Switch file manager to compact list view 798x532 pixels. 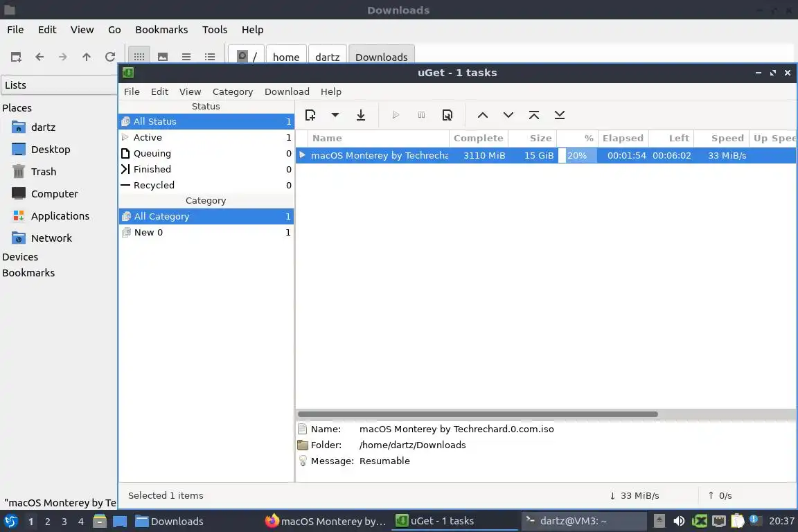pyautogui.click(x=186, y=57)
